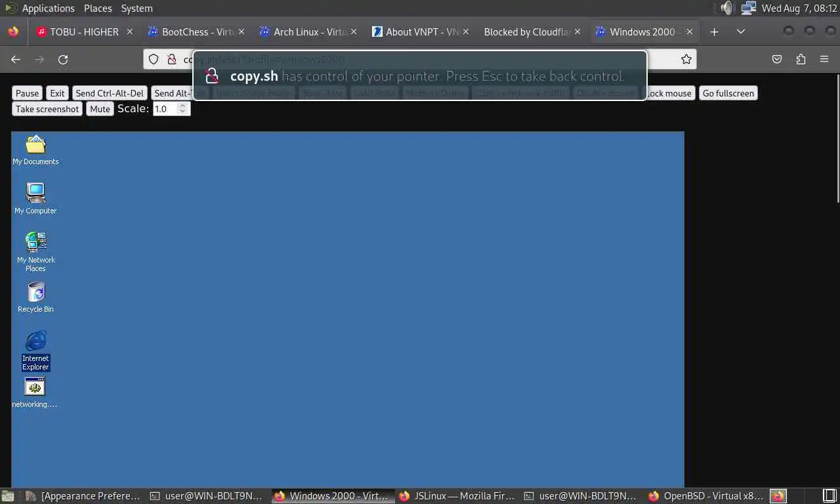Screen dimensions: 840x504
Task: Click the Go fullscreen button
Action: (728, 93)
